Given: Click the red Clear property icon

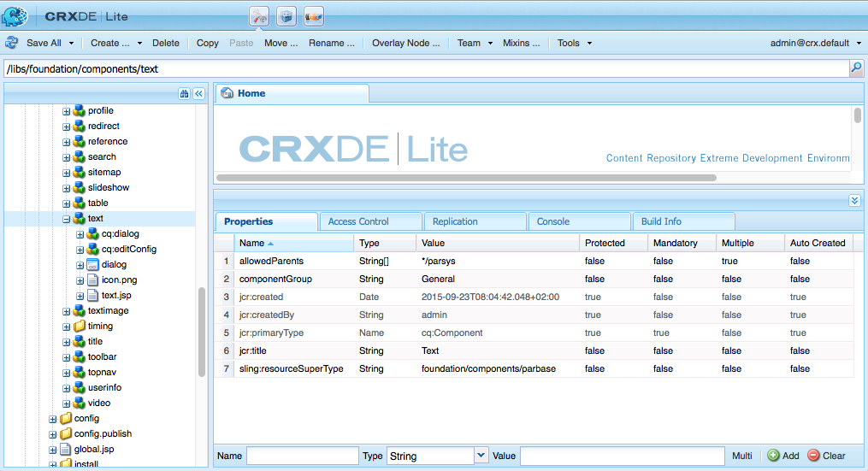Looking at the screenshot, I should [813, 456].
